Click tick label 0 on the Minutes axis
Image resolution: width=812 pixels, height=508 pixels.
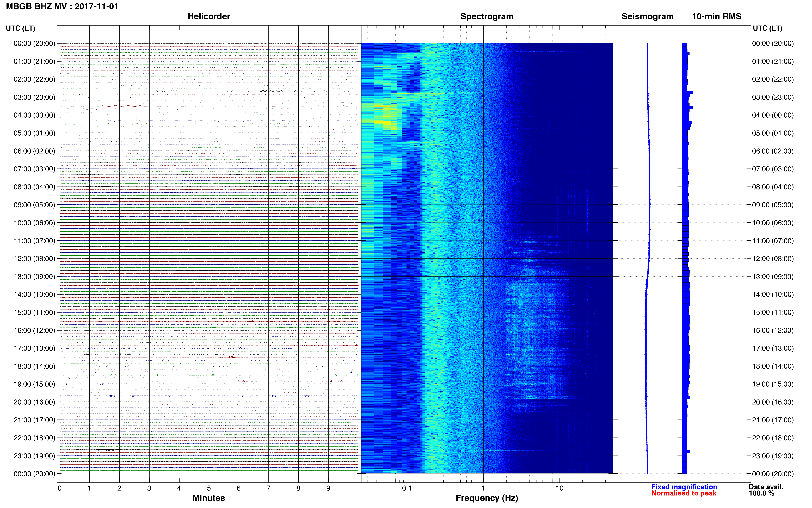[59, 488]
